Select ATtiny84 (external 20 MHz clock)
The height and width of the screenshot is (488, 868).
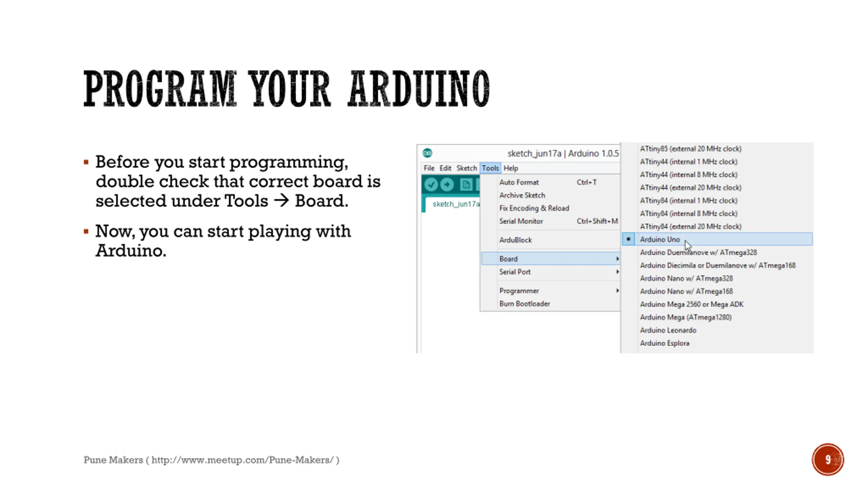717,226
